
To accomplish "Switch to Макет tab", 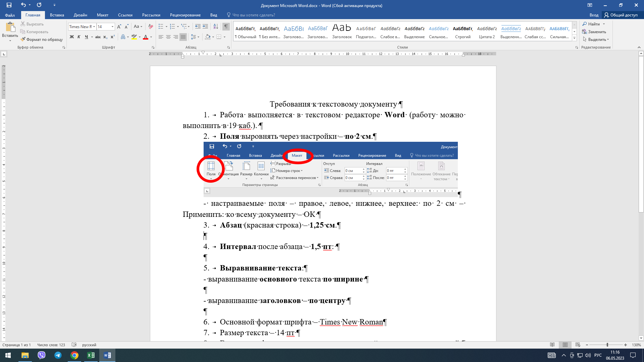I will tap(103, 15).
